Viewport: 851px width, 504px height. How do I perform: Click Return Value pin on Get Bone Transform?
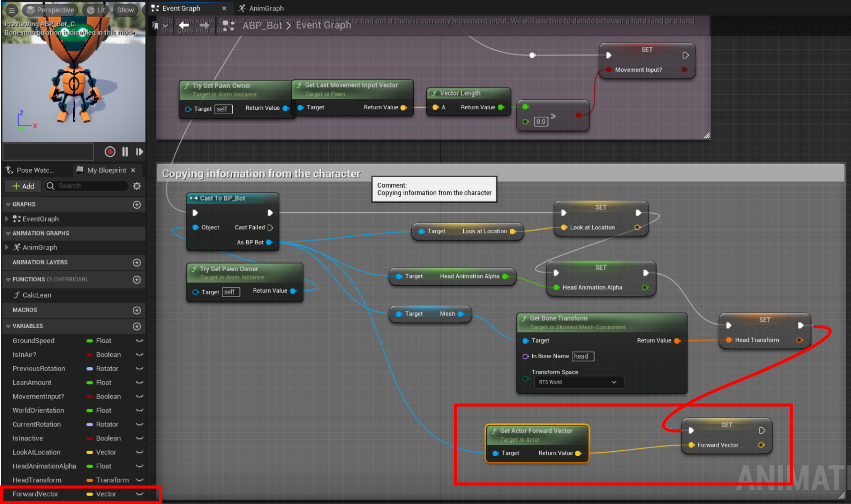tap(677, 341)
